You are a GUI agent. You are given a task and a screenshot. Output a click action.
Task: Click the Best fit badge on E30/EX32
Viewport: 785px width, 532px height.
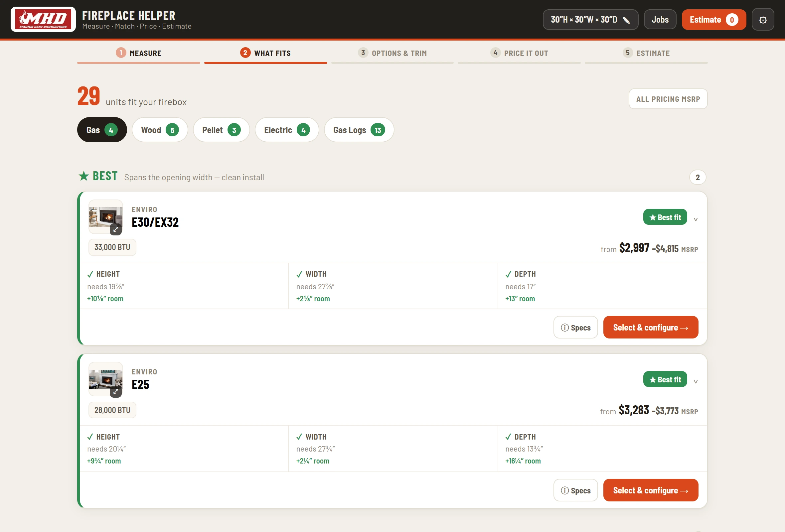[x=665, y=217]
